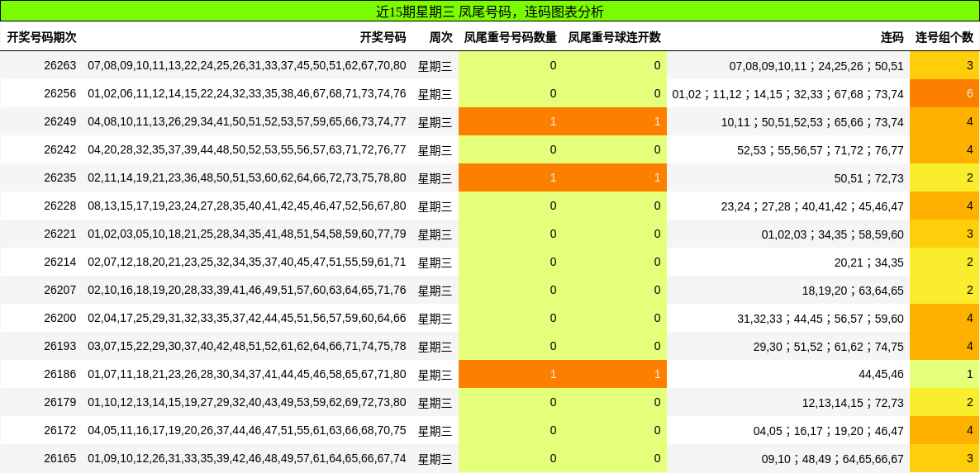This screenshot has width=980, height=473.
Task: Click the winning numbers for issue 26249
Action: [x=247, y=121]
